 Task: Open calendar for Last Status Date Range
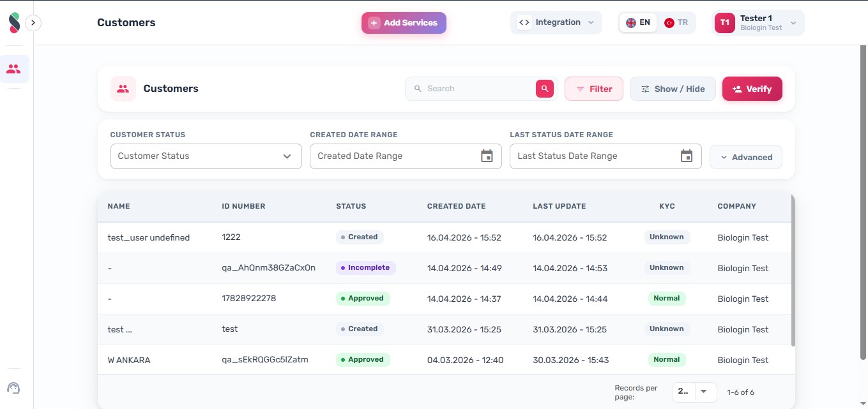pyautogui.click(x=687, y=156)
